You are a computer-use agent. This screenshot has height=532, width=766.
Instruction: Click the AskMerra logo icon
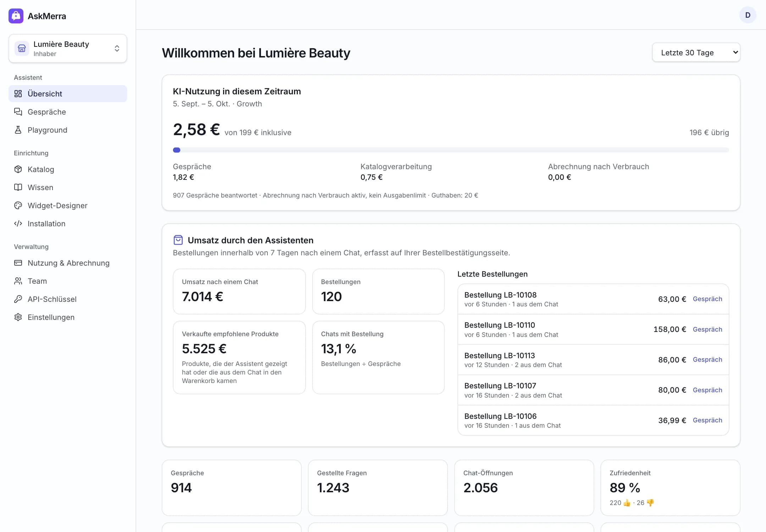tap(16, 16)
